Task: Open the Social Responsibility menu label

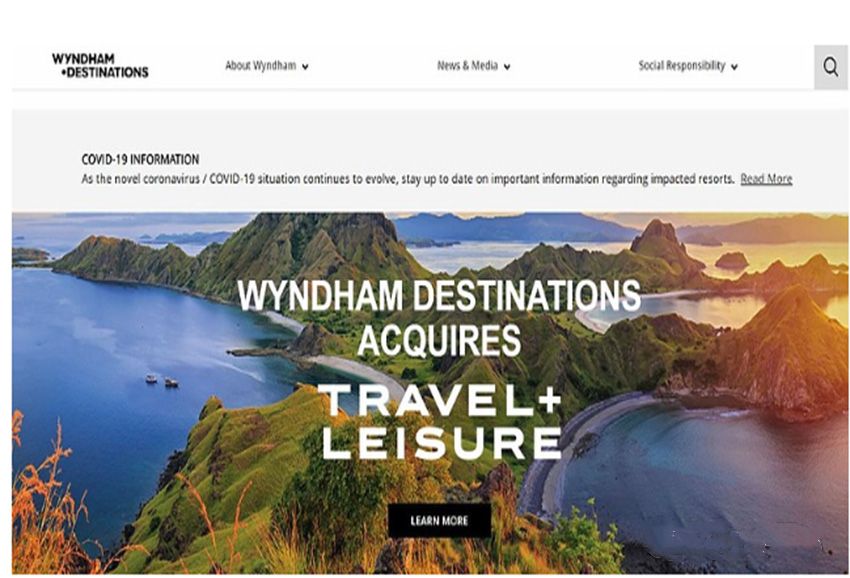Action: [x=681, y=66]
